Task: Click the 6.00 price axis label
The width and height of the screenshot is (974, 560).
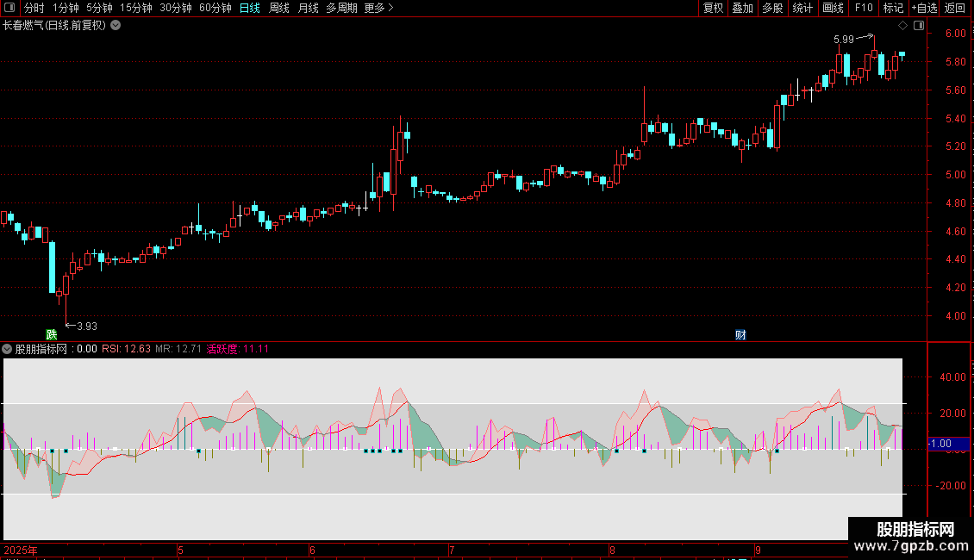Action: point(955,34)
